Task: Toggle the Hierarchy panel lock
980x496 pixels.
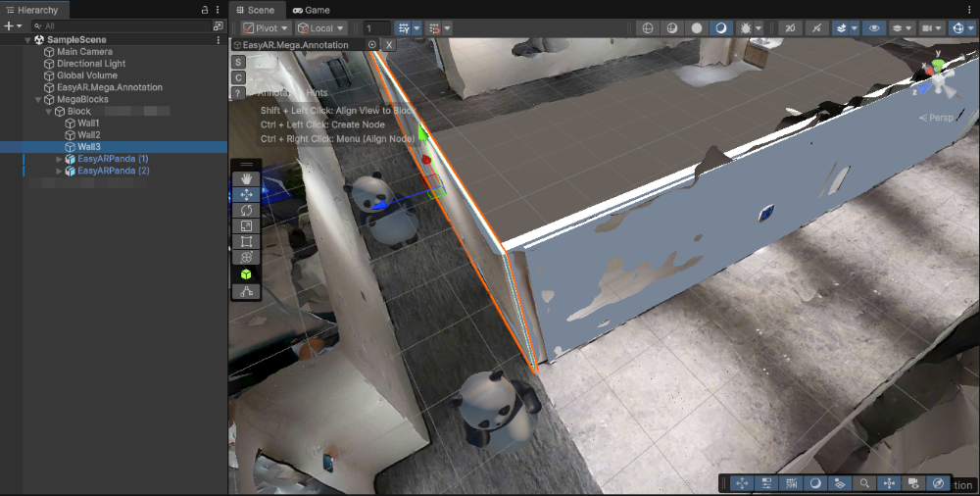Action: click(205, 10)
